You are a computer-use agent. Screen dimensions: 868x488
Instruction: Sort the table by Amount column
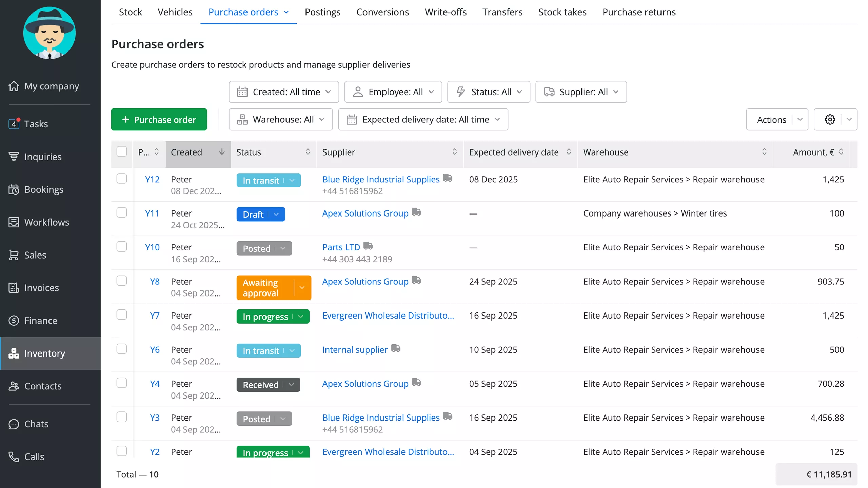(814, 152)
